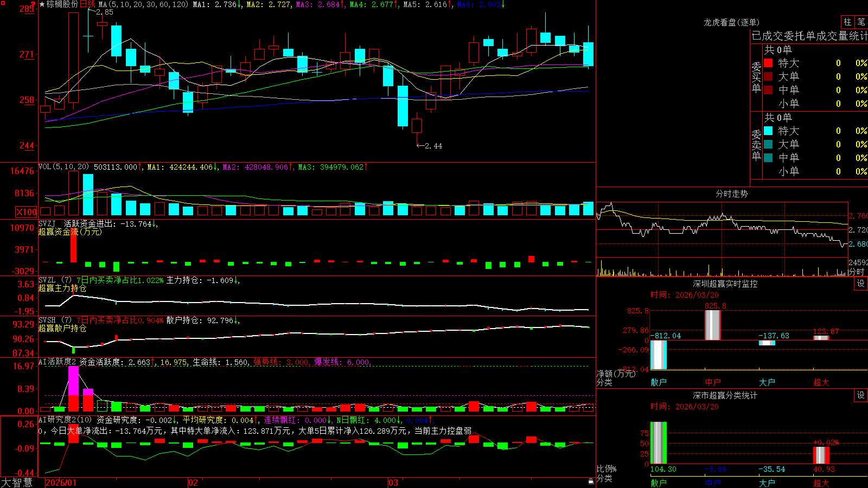The height and width of the screenshot is (488, 868).
Task: Click the cyan 特大 sell-order color swatch
Action: tap(768, 131)
